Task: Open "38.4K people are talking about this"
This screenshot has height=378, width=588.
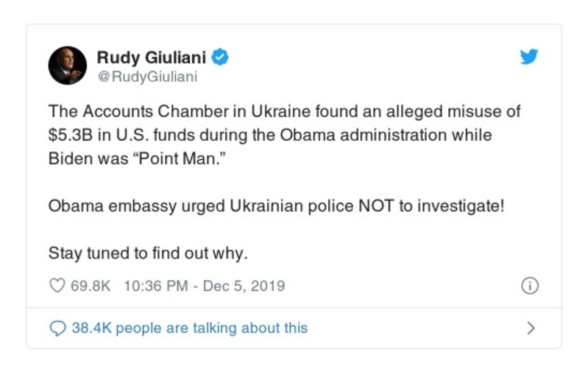Action: click(x=189, y=328)
